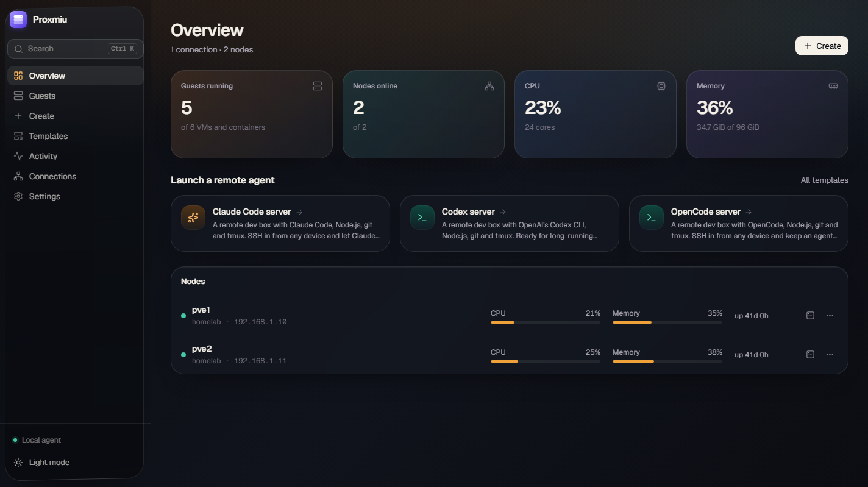Viewport: 868px width, 487px height.
Task: Click the green status dot for pve2
Action: tap(183, 355)
